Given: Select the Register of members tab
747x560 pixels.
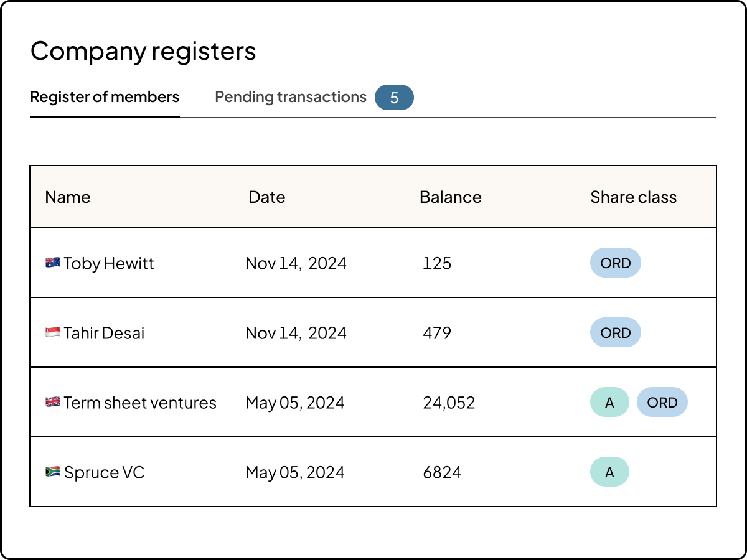Looking at the screenshot, I should point(105,97).
